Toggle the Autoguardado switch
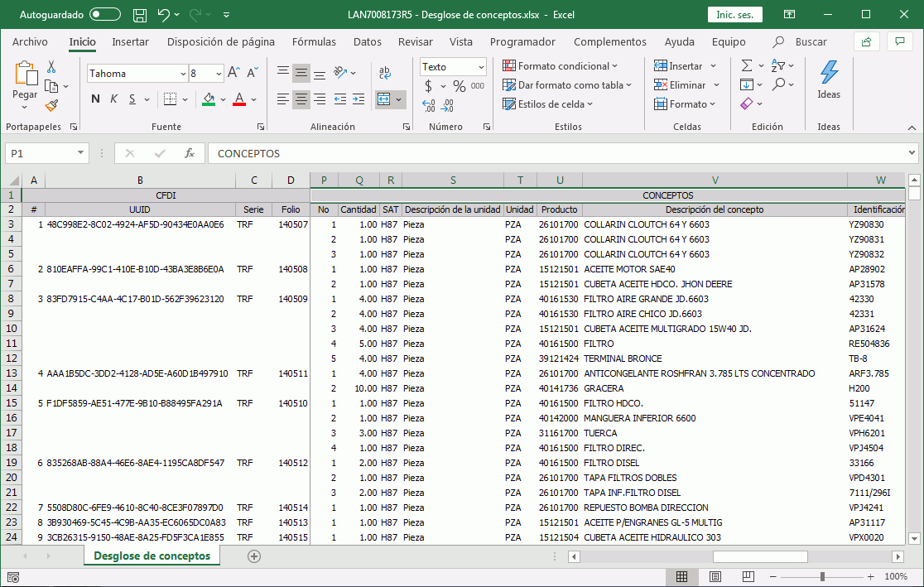 coord(105,15)
